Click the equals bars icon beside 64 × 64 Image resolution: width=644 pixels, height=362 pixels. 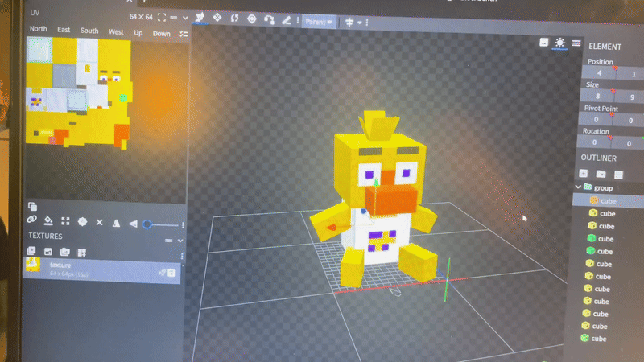click(174, 18)
